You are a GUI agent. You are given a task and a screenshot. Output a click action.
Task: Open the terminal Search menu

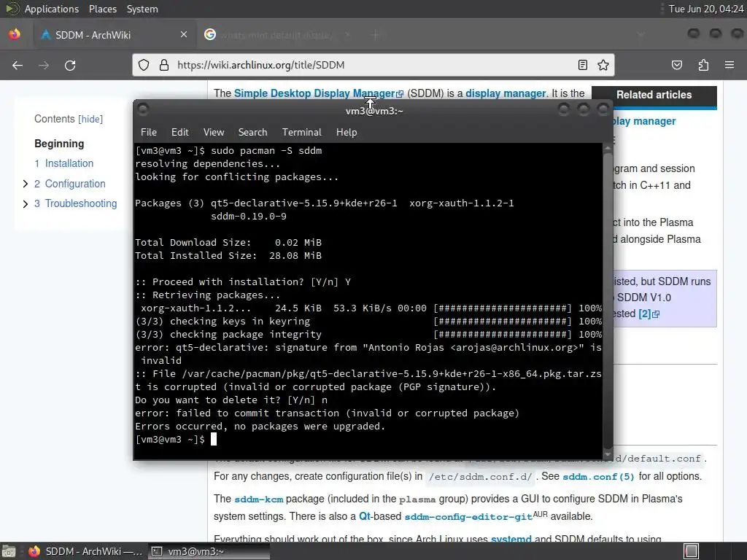tap(252, 133)
